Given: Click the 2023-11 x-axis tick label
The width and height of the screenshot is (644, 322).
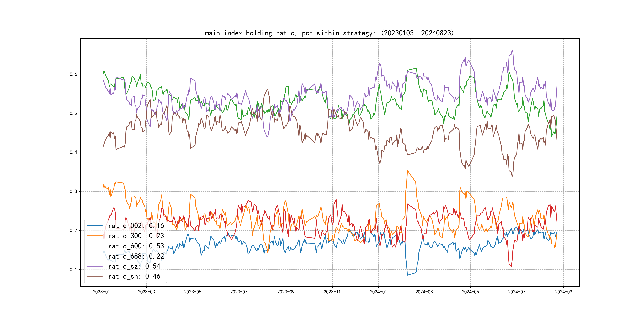Looking at the screenshot, I should pyautogui.click(x=332, y=292).
